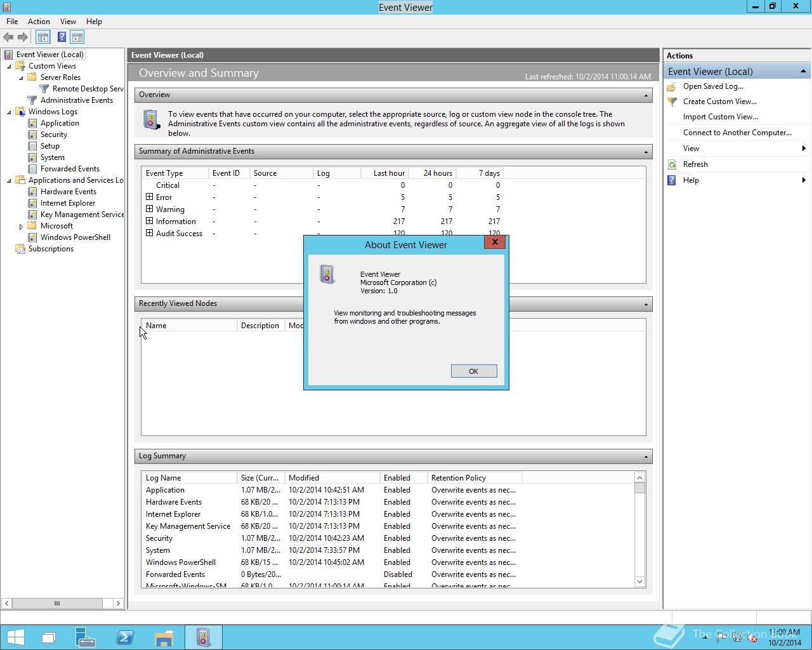Open Server Manager from the taskbar
Screen dimensions: 812x650
coord(85,637)
